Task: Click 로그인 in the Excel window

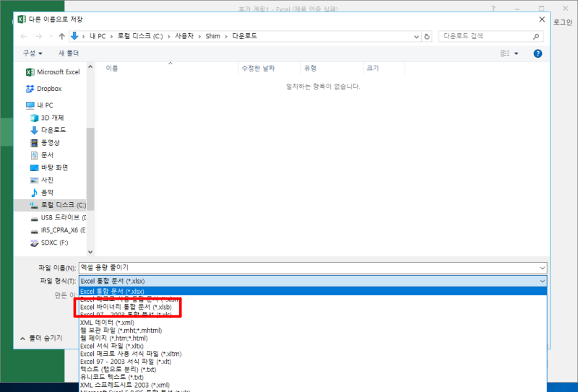Action: click(563, 22)
